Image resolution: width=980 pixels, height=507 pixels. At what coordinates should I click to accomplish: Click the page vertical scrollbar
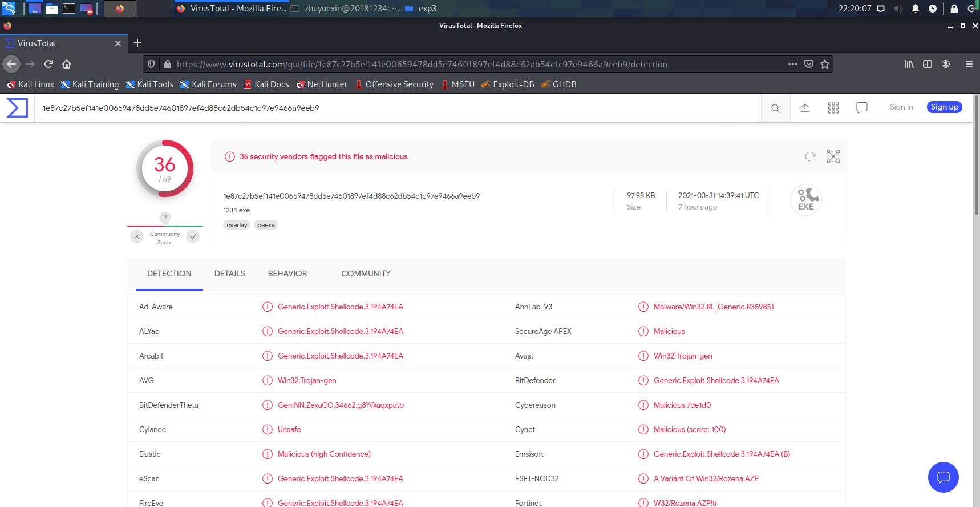click(976, 154)
